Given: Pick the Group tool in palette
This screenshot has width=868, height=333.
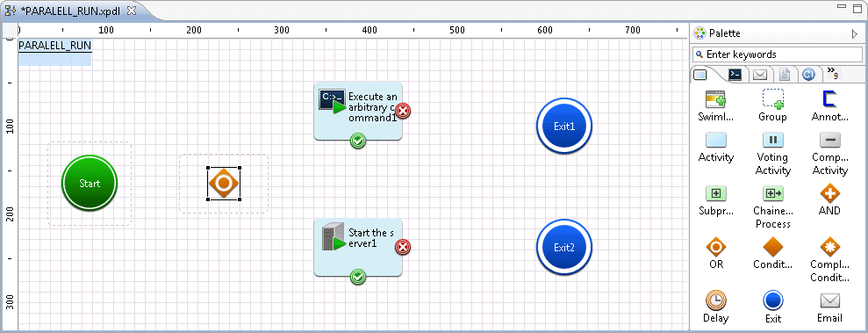Looking at the screenshot, I should pos(773,106).
